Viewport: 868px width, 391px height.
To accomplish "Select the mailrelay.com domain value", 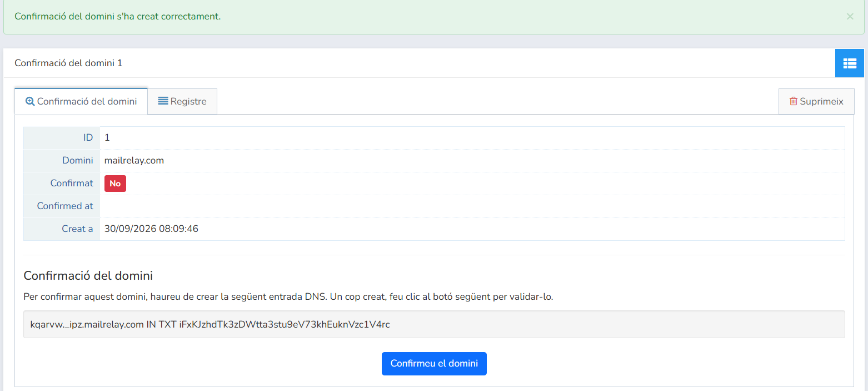I will pos(134,161).
